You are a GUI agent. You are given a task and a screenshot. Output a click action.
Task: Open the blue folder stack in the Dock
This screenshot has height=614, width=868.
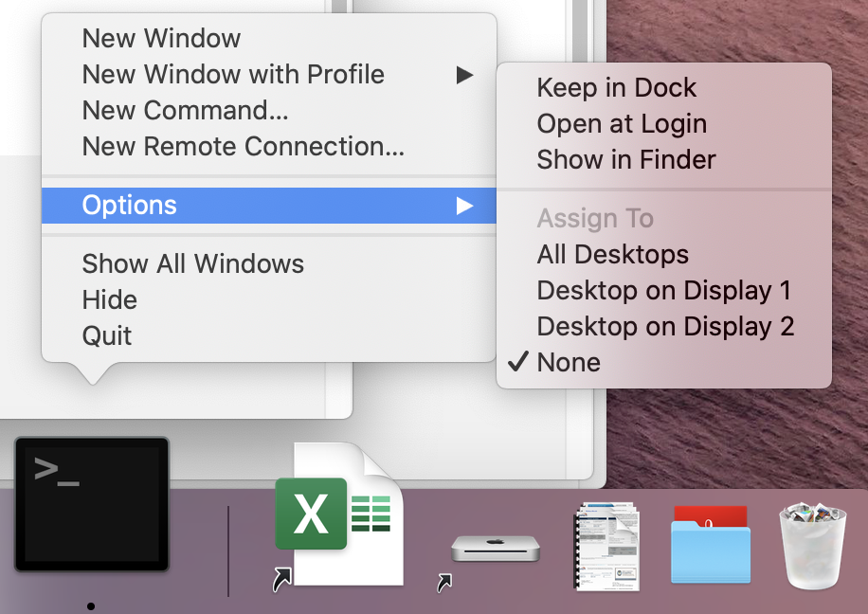pos(711,544)
